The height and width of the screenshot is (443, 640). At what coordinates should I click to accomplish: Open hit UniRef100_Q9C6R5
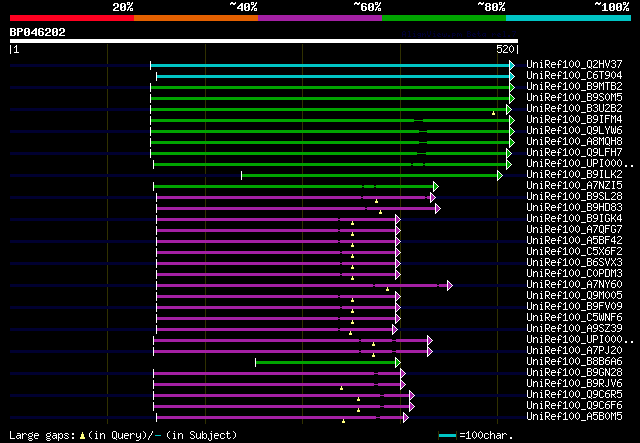click(574, 395)
